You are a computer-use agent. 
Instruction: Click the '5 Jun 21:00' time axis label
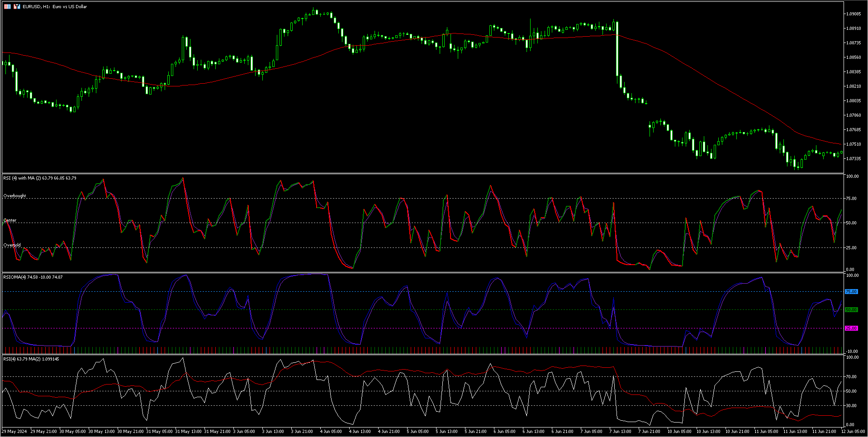point(475,432)
